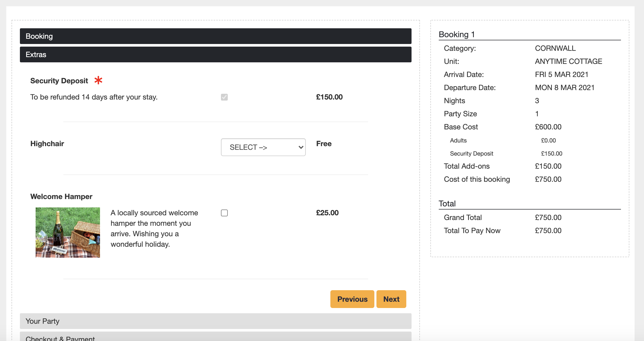644x341 pixels.
Task: Click the Total To Pay Now label
Action: pos(472,231)
